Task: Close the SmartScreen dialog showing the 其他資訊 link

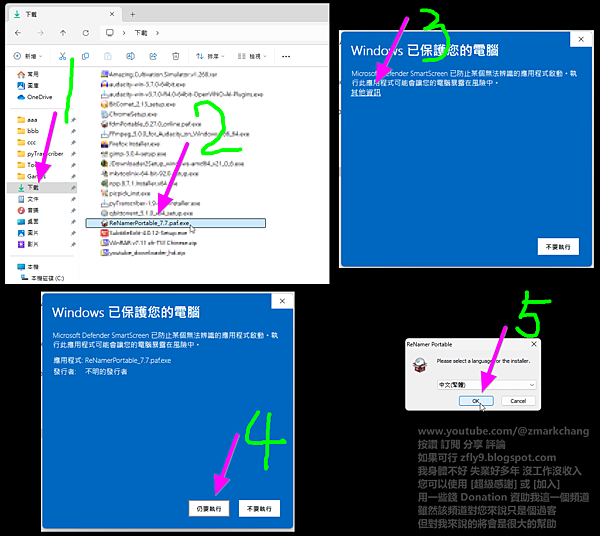Action: point(581,39)
